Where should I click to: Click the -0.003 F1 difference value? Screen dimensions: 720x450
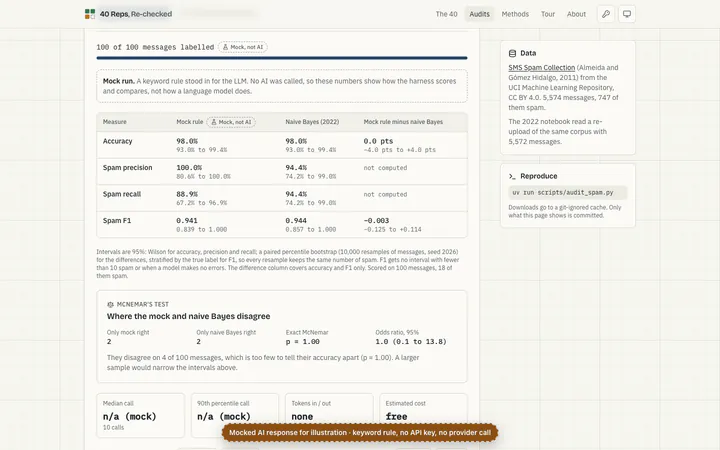[x=376, y=221]
